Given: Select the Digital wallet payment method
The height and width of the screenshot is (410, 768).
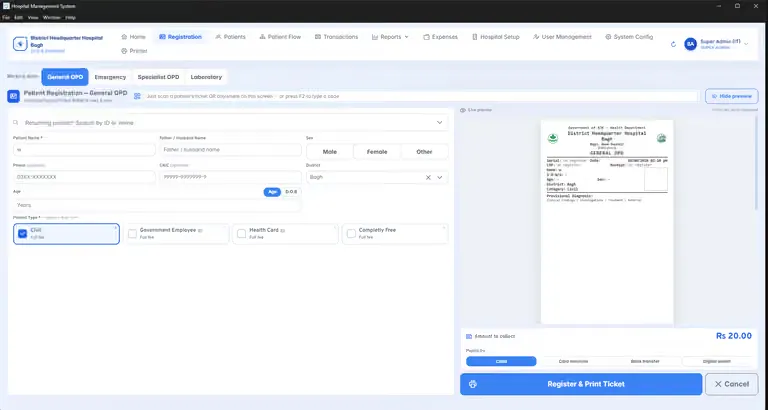Looking at the screenshot, I should click(x=717, y=362).
